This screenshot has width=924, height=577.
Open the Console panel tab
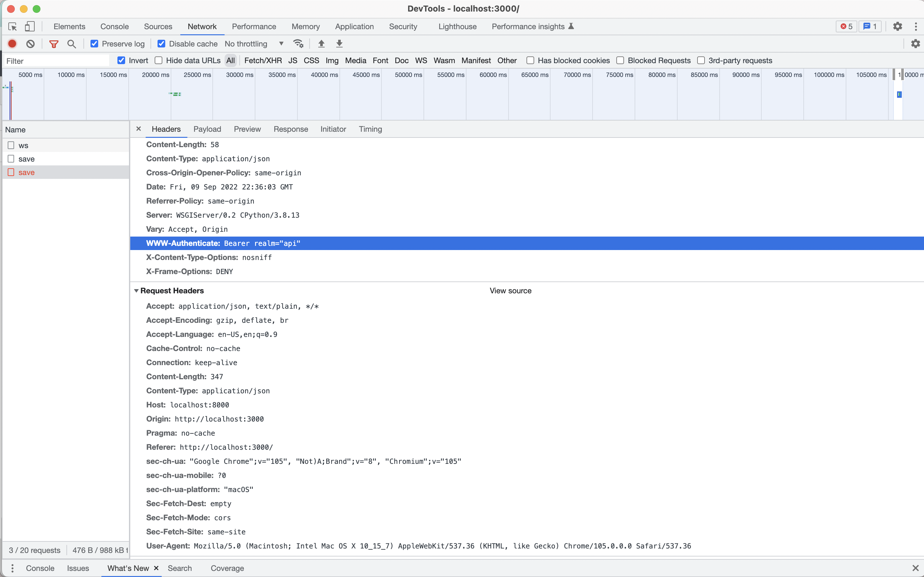click(x=114, y=27)
